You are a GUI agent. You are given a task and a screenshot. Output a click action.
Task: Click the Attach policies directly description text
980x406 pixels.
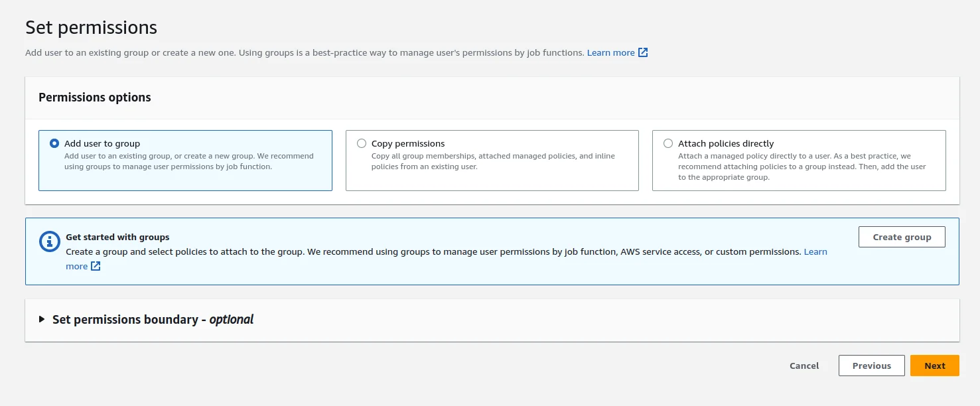pos(802,167)
